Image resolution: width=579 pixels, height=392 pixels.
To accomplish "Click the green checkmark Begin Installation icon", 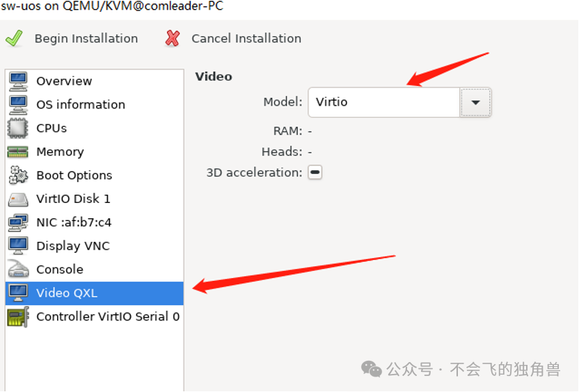I will pyautogui.click(x=15, y=38).
